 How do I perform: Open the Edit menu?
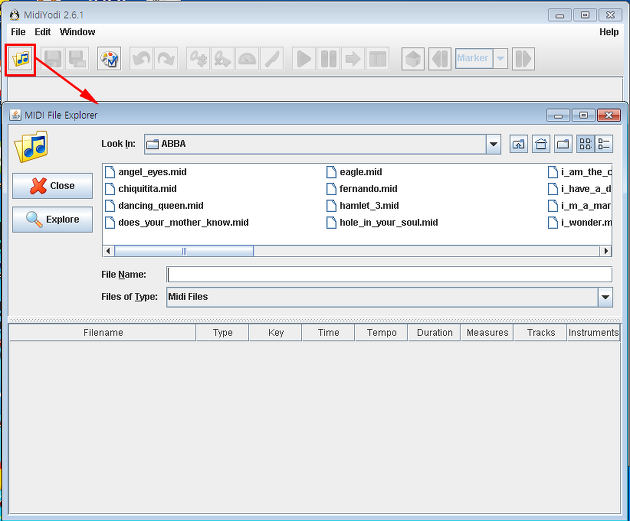click(x=43, y=32)
